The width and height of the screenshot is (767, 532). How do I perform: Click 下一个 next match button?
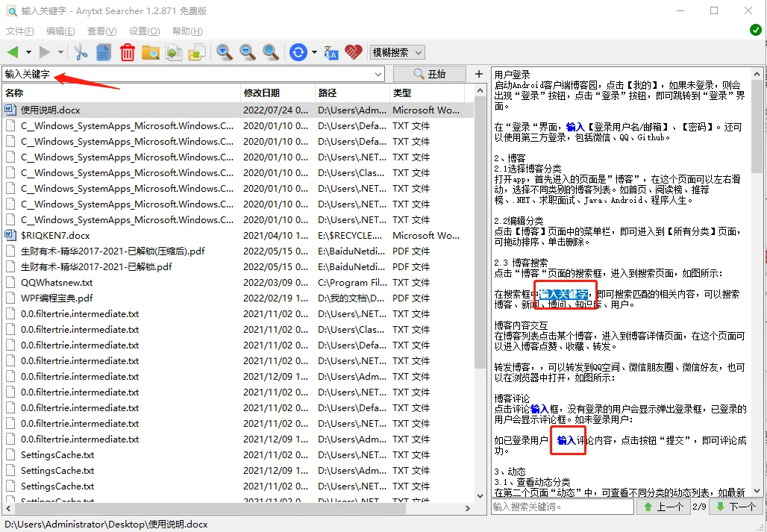click(735, 507)
